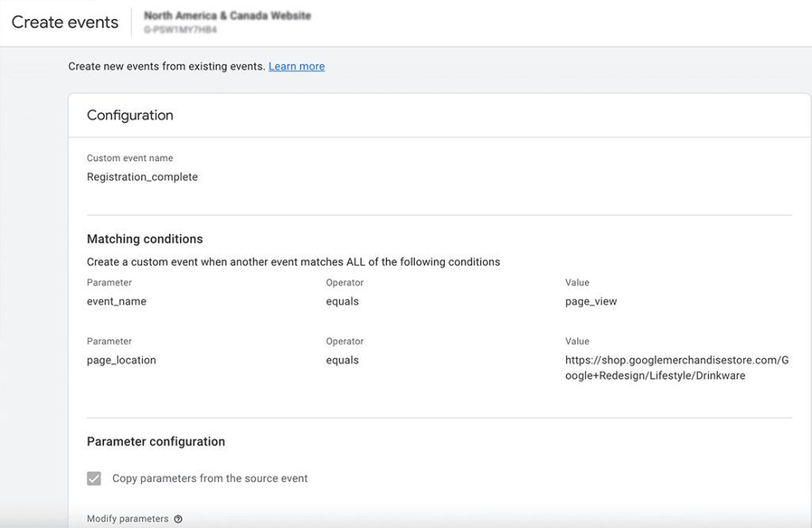Click the Custom event name label
This screenshot has width=812, height=528.
pos(129,158)
